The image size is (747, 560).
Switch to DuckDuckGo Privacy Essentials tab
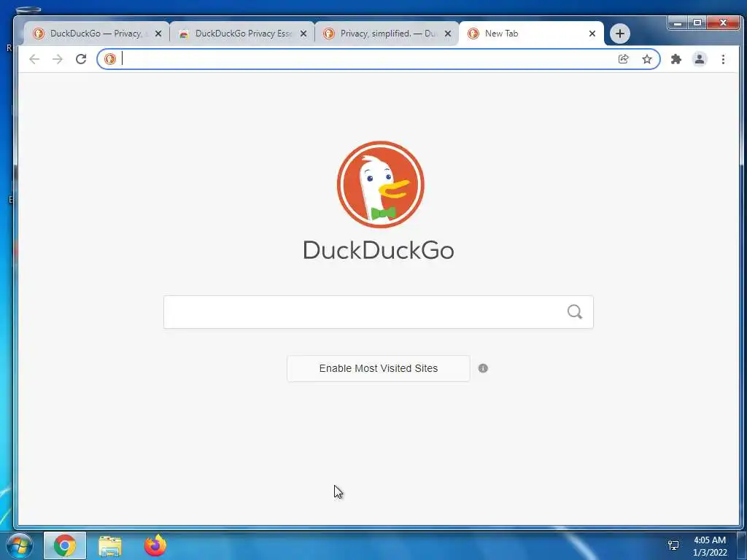tap(242, 34)
